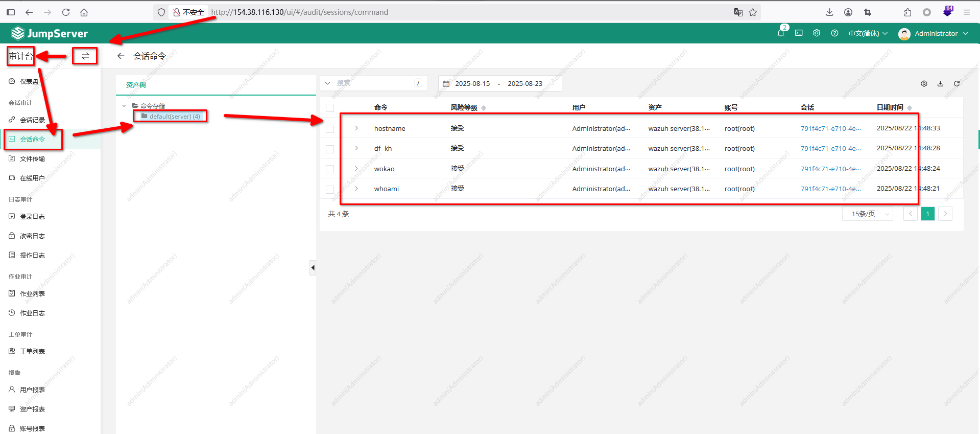Viewport: 980px width, 434px height.
Task: Go back using the arrow beside 会话命令
Action: pos(121,56)
